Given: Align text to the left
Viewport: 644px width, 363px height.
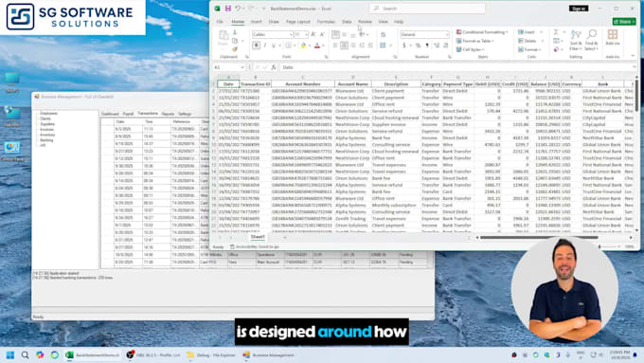Looking at the screenshot, I should coord(335,45).
